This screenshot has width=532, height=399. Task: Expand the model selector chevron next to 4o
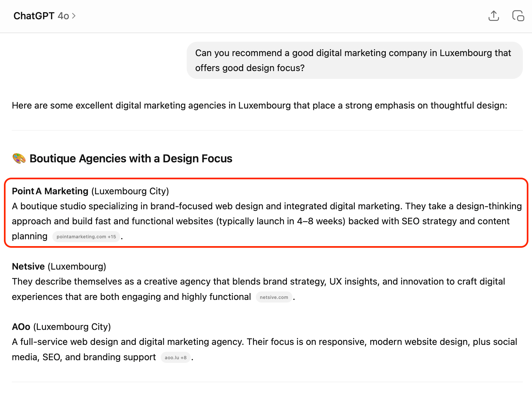pyautogui.click(x=74, y=16)
